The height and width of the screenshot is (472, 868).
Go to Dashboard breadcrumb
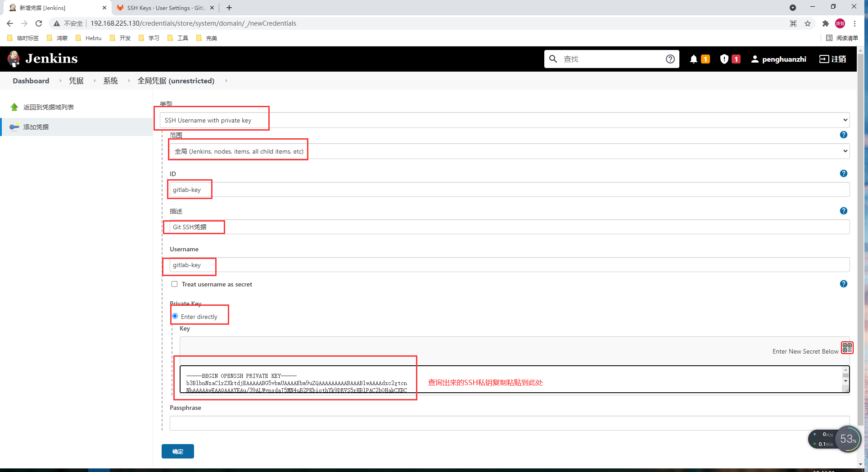[31, 81]
